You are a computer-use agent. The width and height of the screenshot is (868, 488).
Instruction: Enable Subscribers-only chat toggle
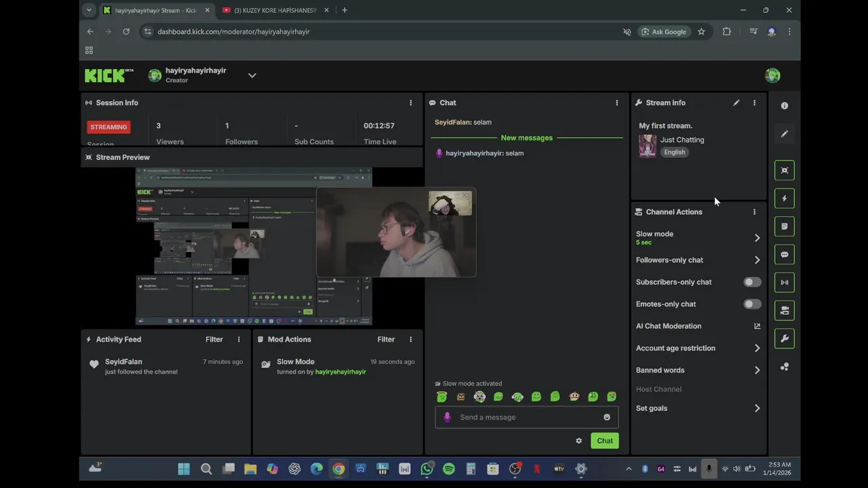752,282
